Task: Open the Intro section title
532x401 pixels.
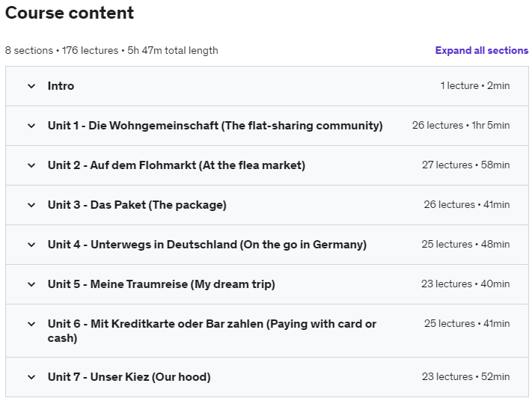Action: point(61,86)
